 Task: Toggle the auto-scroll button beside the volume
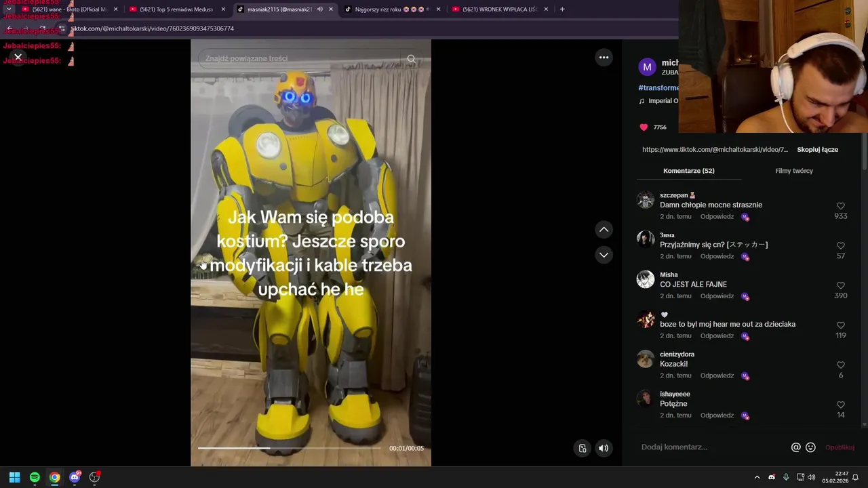[x=582, y=448]
